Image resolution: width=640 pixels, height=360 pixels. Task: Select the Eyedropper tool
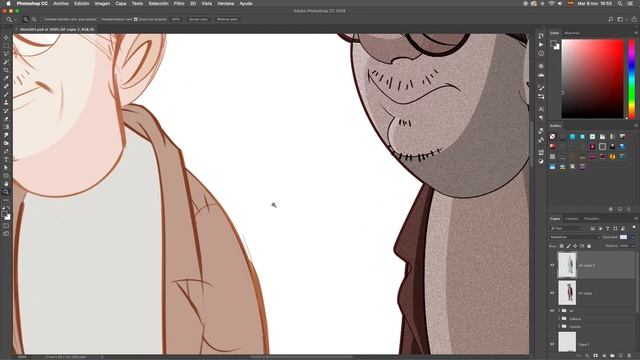[6, 78]
